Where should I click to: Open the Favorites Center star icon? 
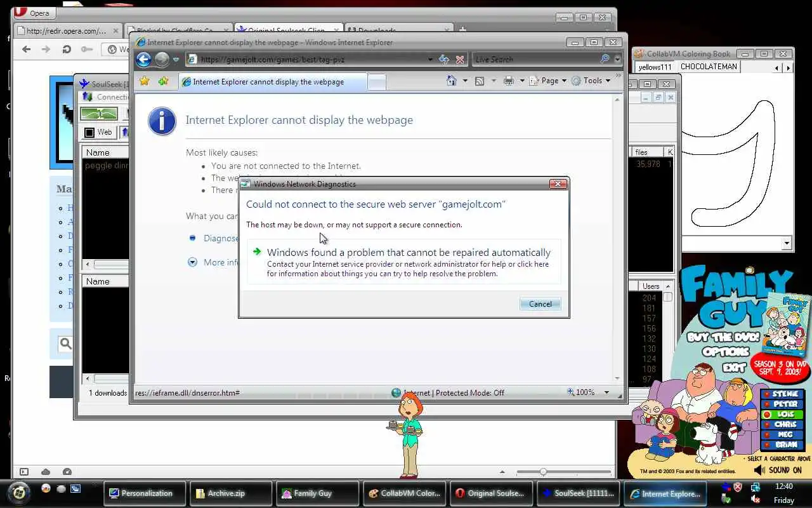(144, 81)
